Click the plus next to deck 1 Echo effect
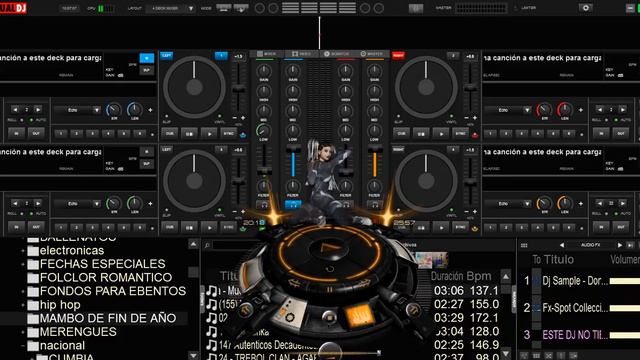The width and height of the screenshot is (640, 360). tap(150, 110)
